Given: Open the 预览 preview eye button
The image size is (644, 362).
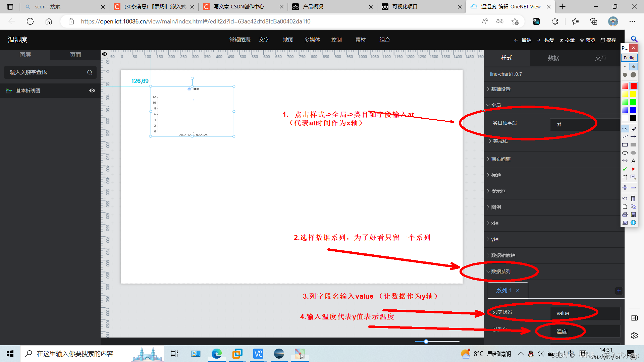Looking at the screenshot, I should click(x=582, y=40).
